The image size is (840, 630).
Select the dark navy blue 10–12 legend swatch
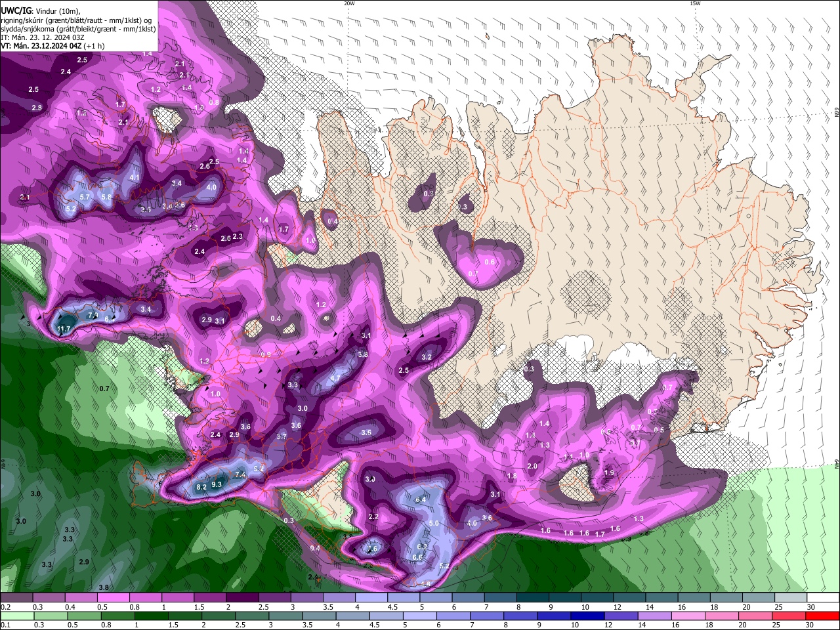(x=586, y=616)
